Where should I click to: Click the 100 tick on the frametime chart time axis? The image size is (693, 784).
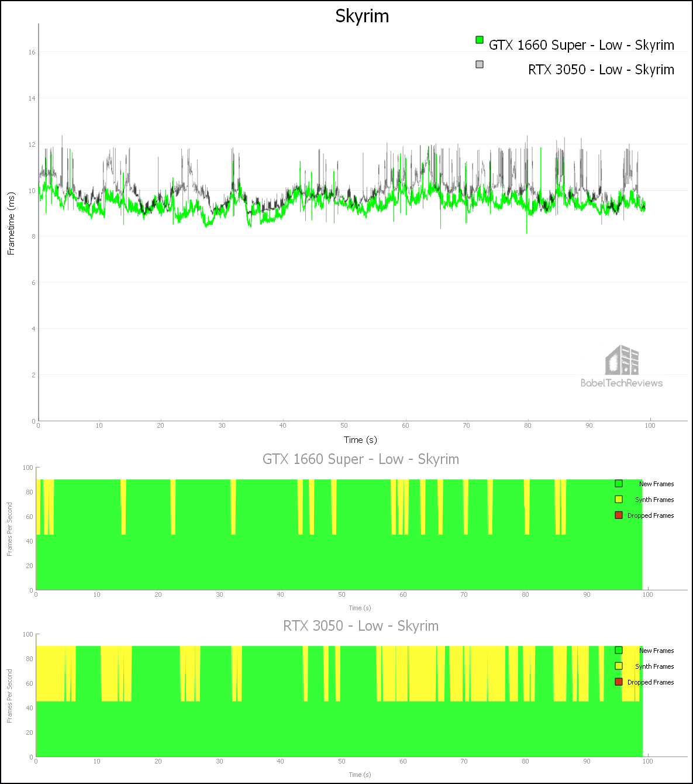[x=650, y=426]
